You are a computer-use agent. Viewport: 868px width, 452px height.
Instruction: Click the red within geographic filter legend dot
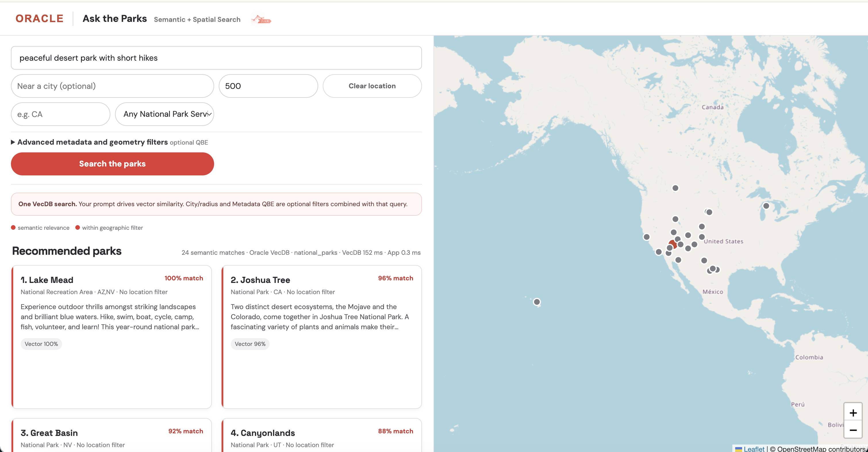coord(78,227)
